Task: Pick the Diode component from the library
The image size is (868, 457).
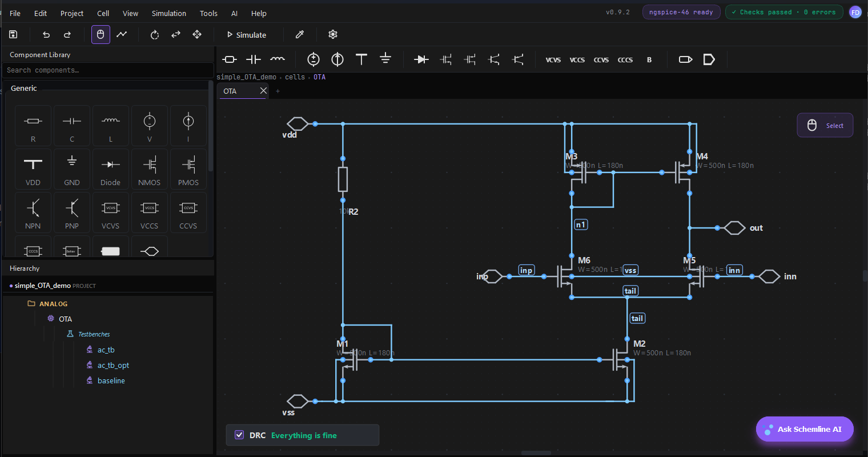Action: coord(110,169)
